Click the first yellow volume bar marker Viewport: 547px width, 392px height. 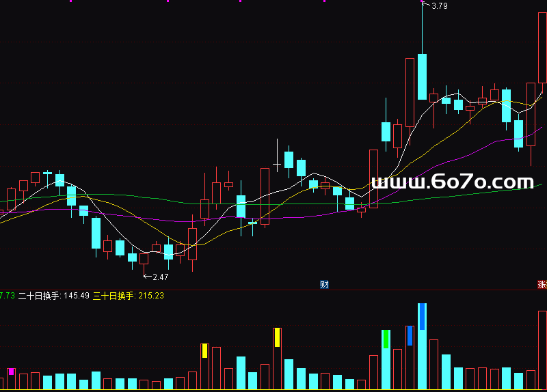point(204,350)
